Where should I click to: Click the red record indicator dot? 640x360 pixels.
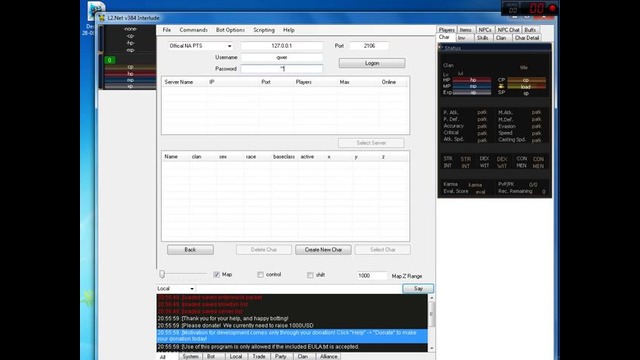point(552,8)
